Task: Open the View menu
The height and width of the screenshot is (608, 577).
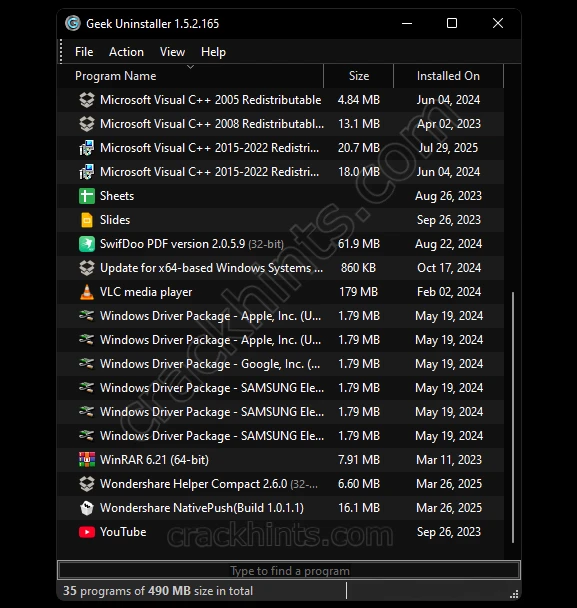Action: (173, 52)
